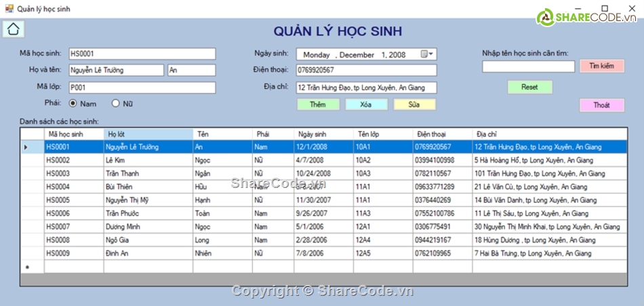The width and height of the screenshot is (644, 306).
Task: Click the app icon in title bar
Action: click(9, 8)
